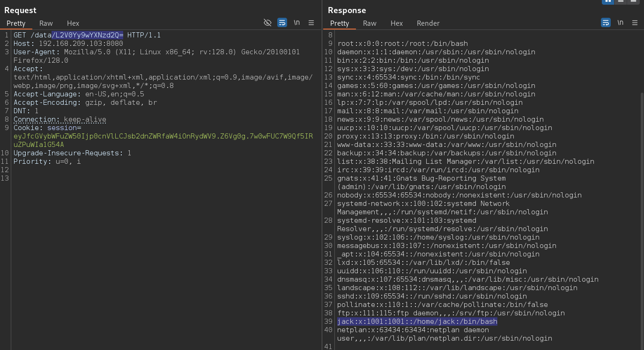Click the nobody:x:65534 passwd line
Screen dimensions: 644x350
click(x=459, y=195)
